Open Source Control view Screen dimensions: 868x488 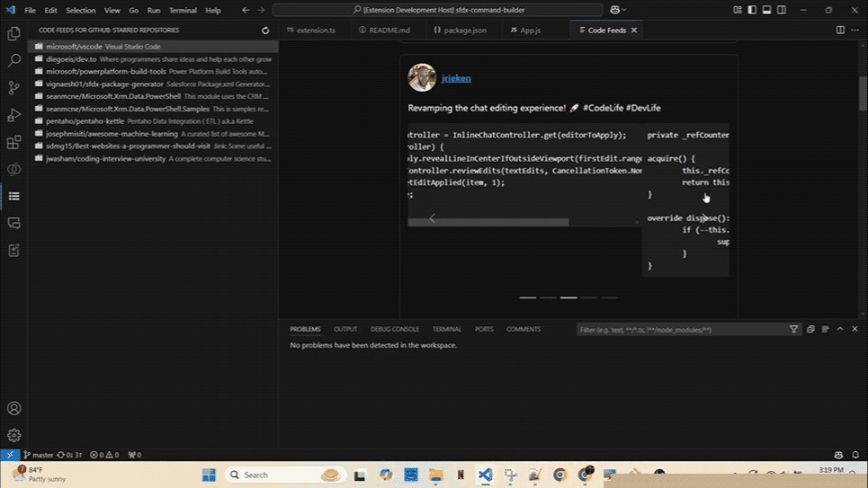pyautogui.click(x=13, y=87)
